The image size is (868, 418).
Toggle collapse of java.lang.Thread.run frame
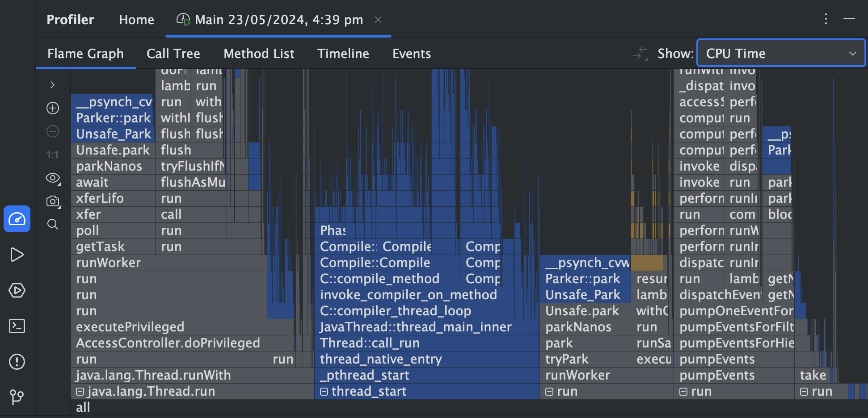pos(80,391)
